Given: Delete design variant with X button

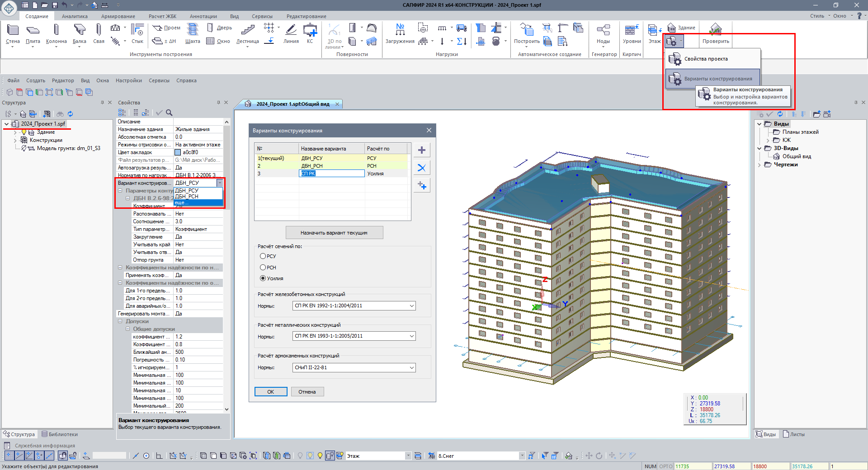Looking at the screenshot, I should [x=422, y=168].
